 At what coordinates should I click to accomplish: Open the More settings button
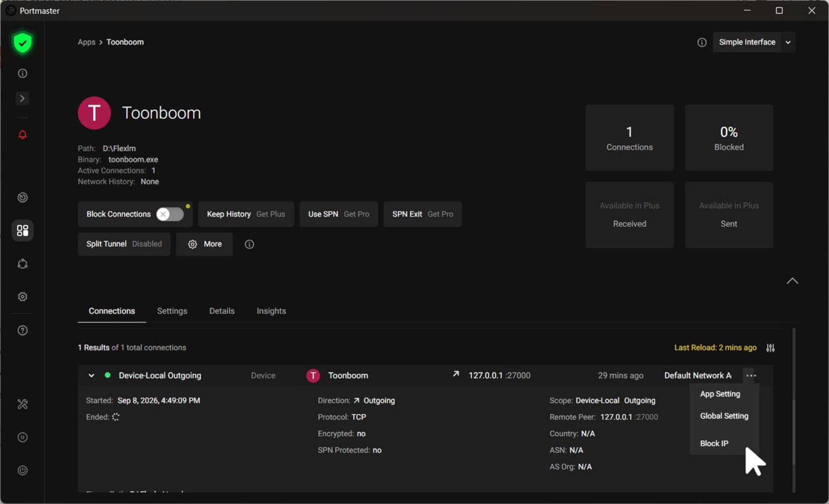click(204, 244)
